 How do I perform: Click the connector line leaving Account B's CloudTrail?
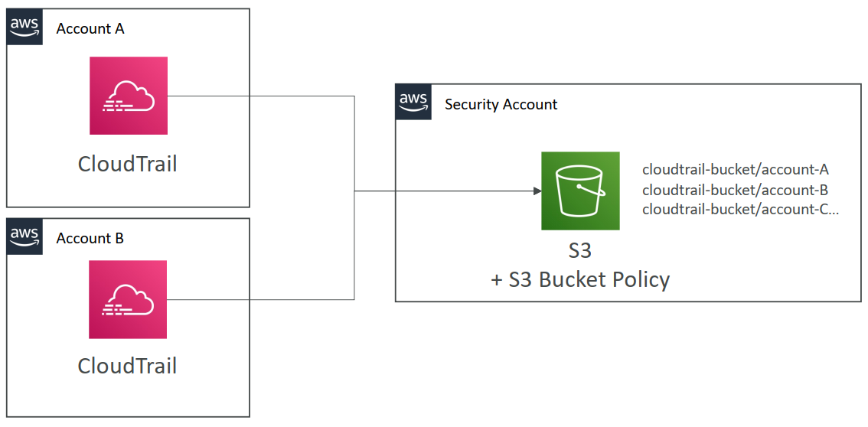260,299
